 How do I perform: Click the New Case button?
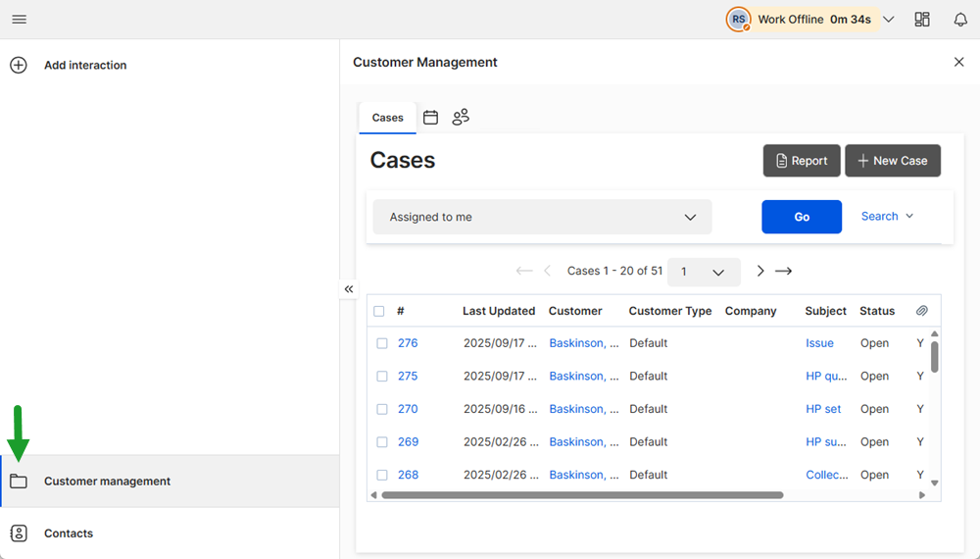[892, 161]
